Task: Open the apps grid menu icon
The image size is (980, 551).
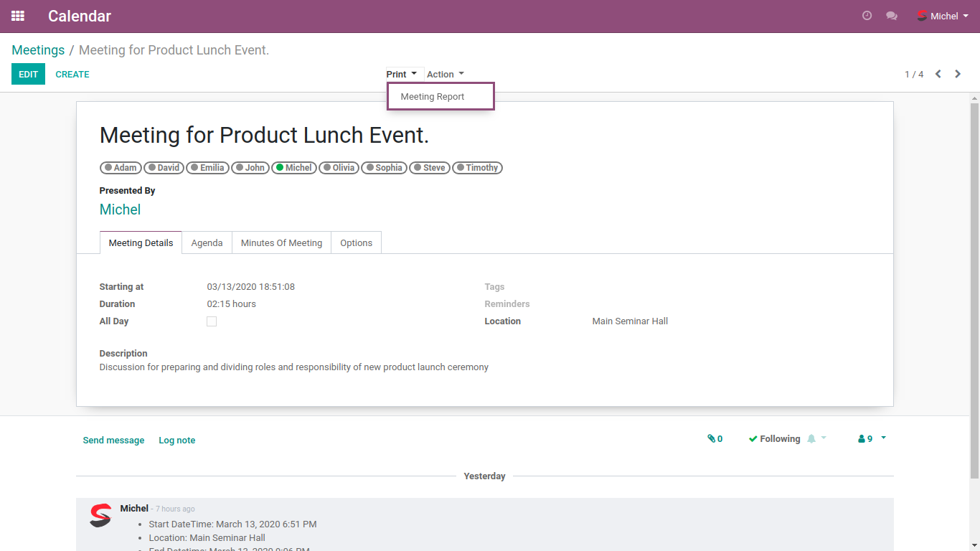Action: point(18,16)
